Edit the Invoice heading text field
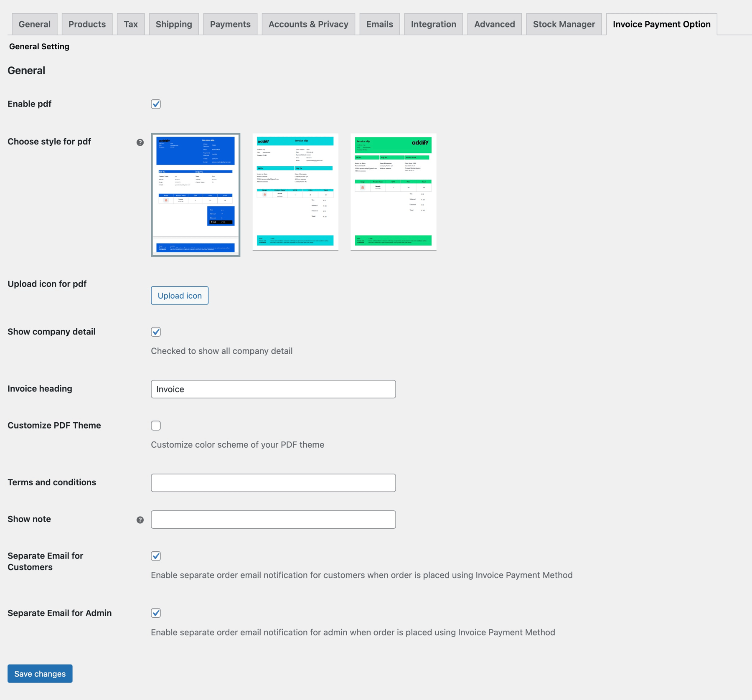The image size is (752, 700). pos(273,389)
